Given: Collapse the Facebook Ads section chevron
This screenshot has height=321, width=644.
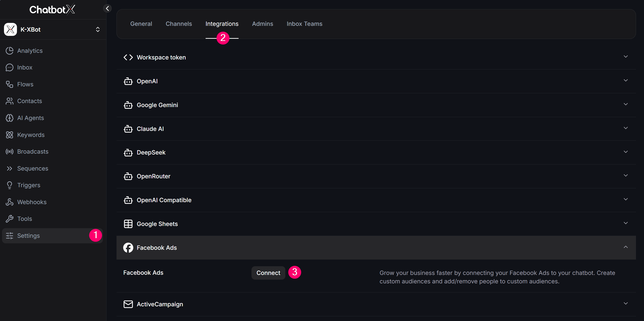Looking at the screenshot, I should click(626, 247).
